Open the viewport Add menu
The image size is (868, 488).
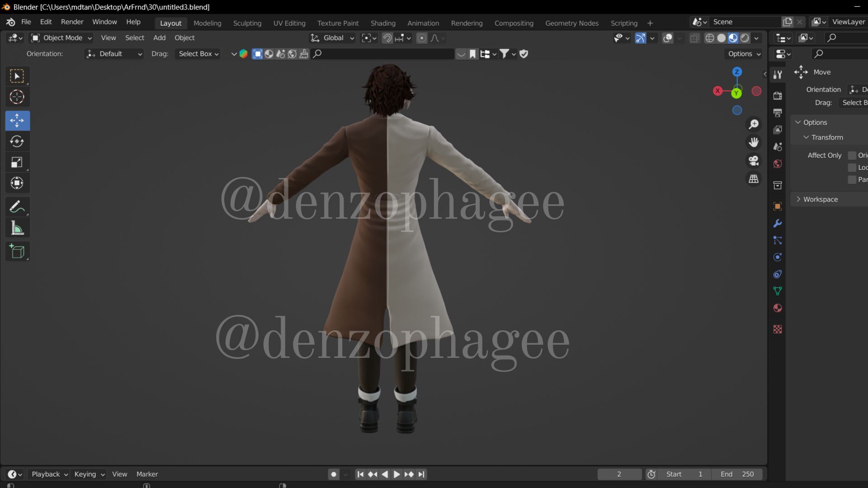(x=160, y=38)
